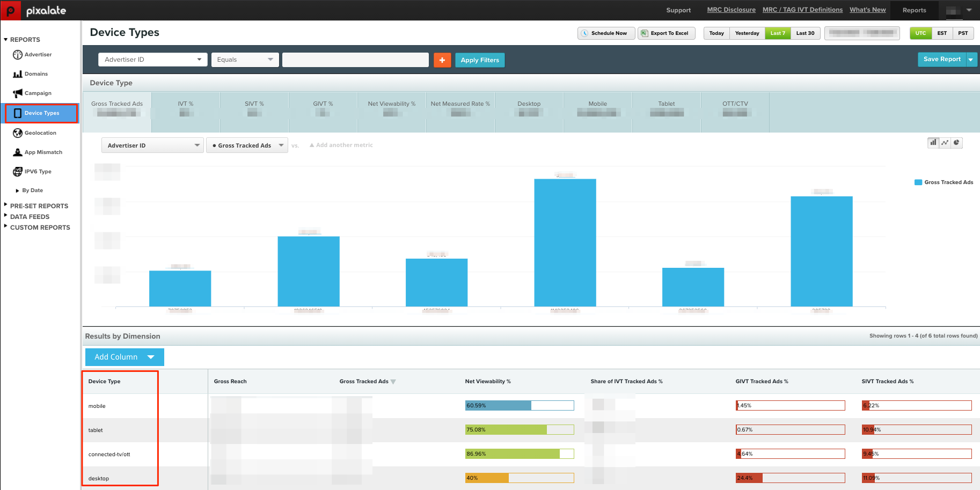This screenshot has height=490, width=980.
Task: Select the Today date range
Action: click(716, 33)
